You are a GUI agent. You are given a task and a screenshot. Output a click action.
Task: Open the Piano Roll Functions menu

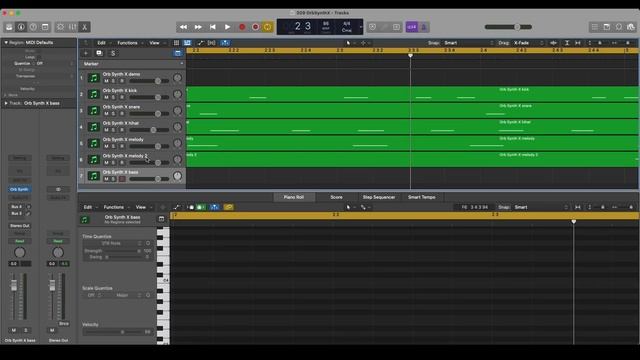coord(113,207)
